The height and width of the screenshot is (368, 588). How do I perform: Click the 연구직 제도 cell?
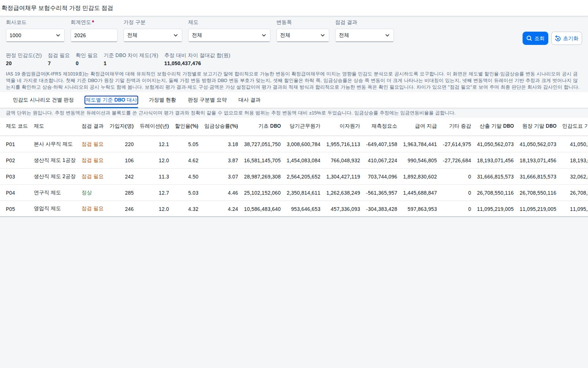point(47,193)
